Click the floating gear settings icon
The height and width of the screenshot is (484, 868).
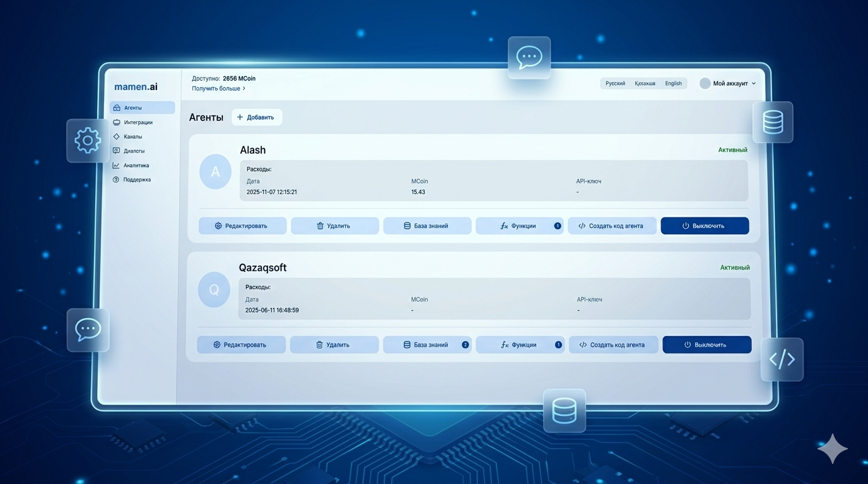pyautogui.click(x=88, y=141)
